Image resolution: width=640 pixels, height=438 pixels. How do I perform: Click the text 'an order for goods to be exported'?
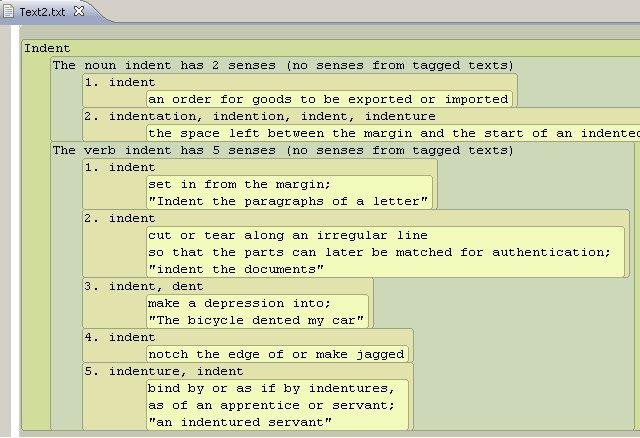click(328, 99)
